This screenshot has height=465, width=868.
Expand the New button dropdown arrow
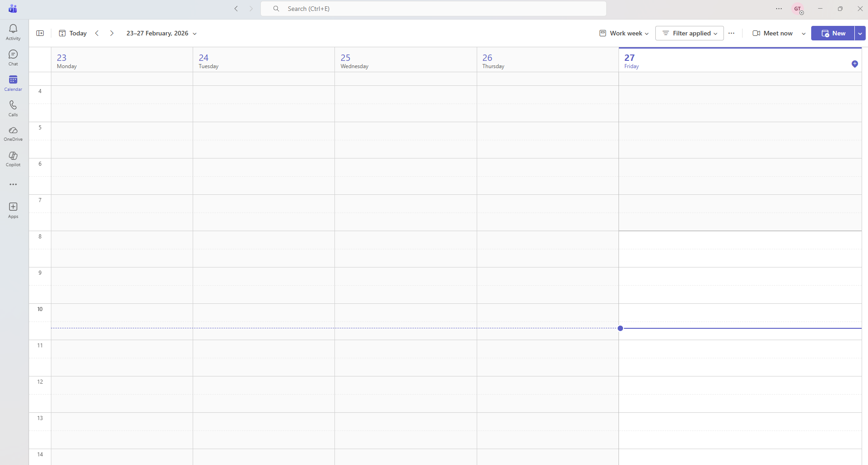pos(859,33)
